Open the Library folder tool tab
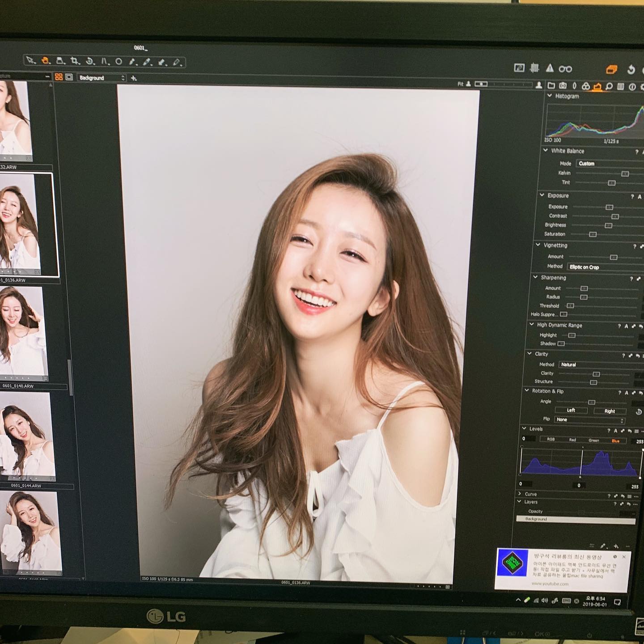Viewport: 644px width, 644px height. (x=551, y=85)
